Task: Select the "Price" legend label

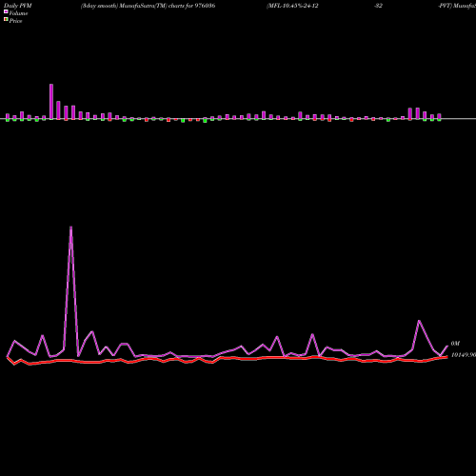Action: (x=15, y=21)
